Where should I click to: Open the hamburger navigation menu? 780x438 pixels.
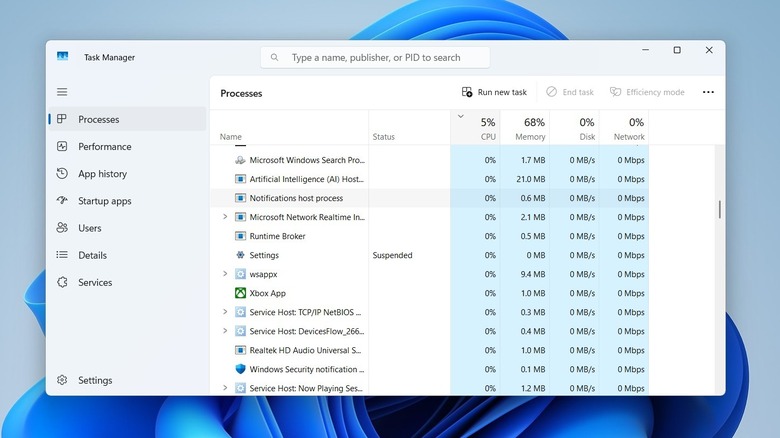(x=62, y=92)
